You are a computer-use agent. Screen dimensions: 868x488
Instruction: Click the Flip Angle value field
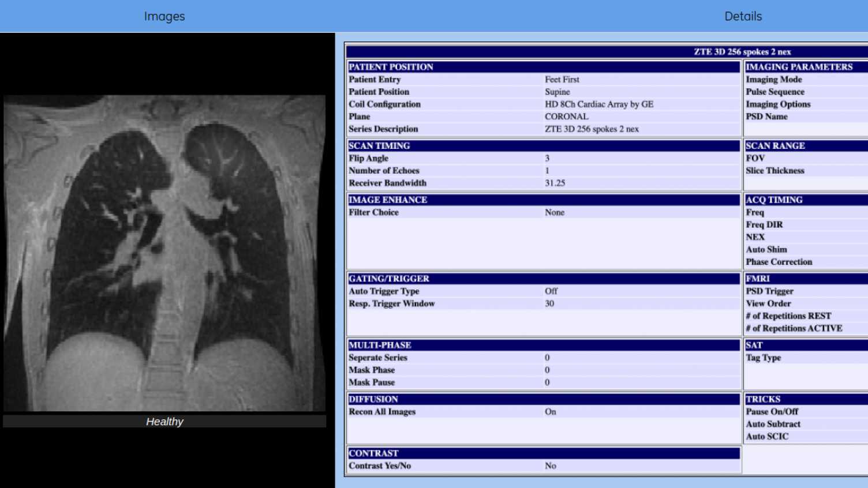pos(547,158)
